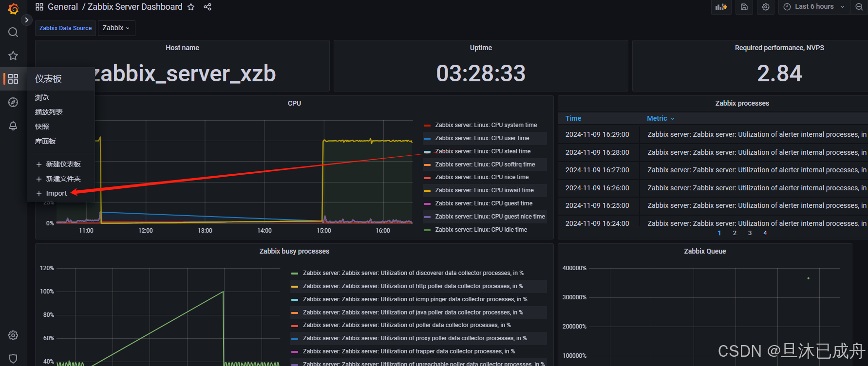Select 快照 from the dashboards menu
The image size is (868, 366).
pos(42,127)
